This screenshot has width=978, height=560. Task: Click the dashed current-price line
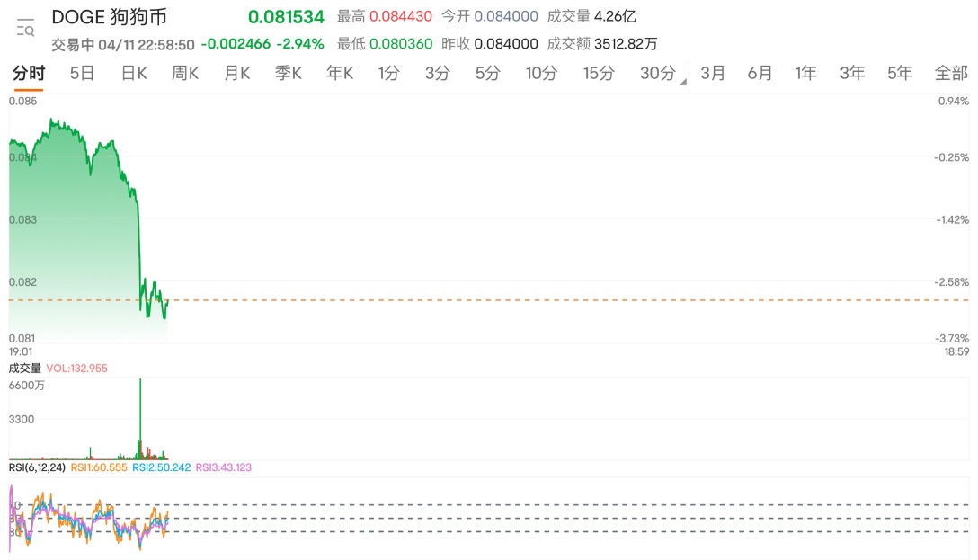click(x=488, y=300)
